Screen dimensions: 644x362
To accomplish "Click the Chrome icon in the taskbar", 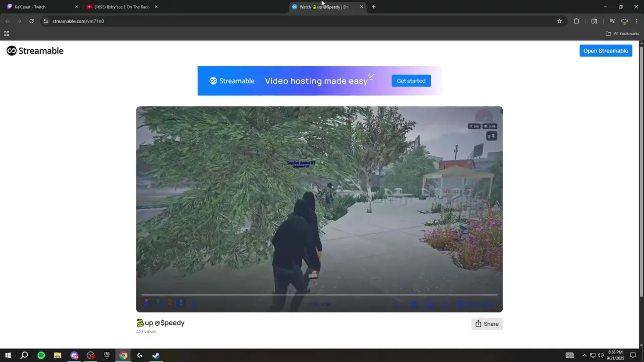I will [x=123, y=355].
